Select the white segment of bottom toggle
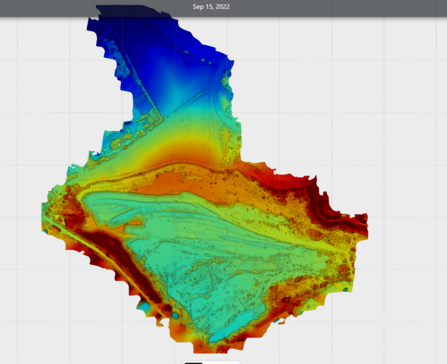 point(221,363)
